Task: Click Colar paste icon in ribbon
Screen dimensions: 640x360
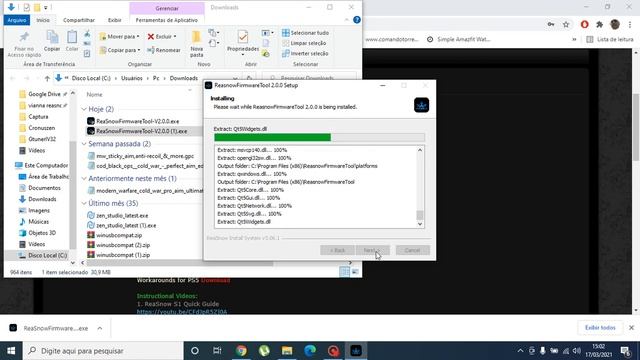Action: click(x=72, y=41)
